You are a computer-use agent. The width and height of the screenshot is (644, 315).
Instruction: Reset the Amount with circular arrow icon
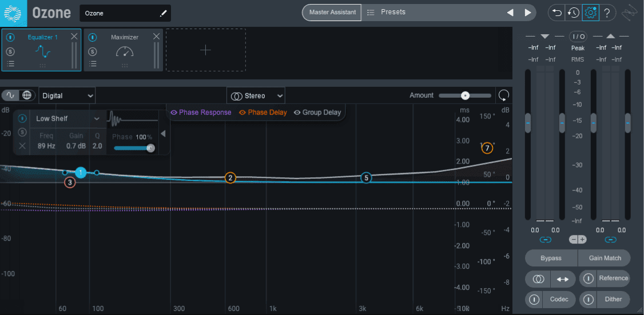[x=503, y=95]
